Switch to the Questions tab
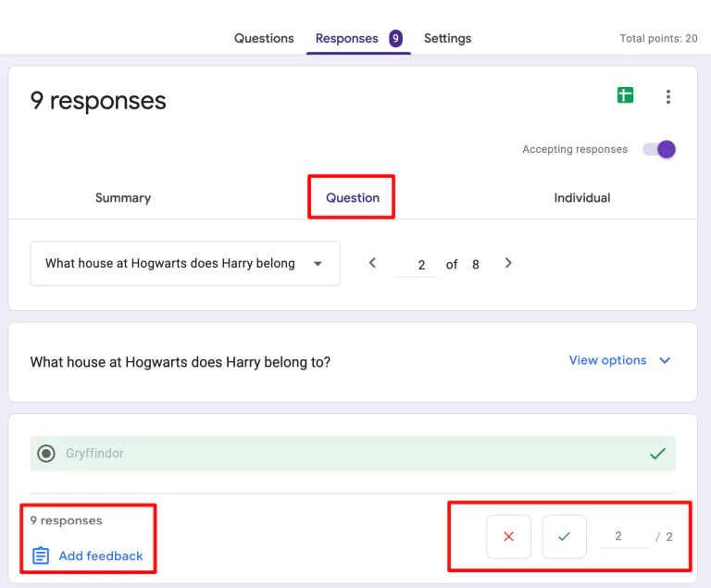This screenshot has width=711, height=588. click(x=264, y=38)
